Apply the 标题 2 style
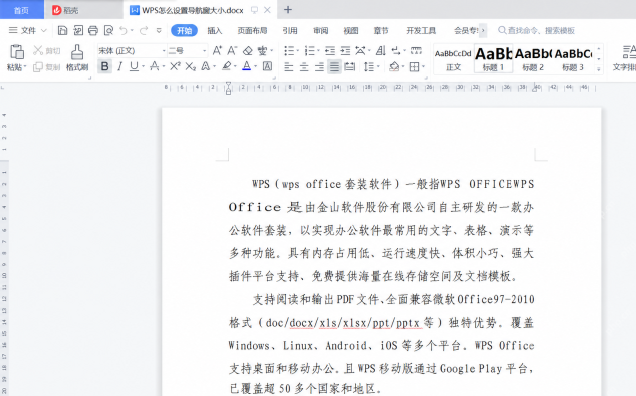Viewport: 636px width, 396px height. (x=533, y=59)
